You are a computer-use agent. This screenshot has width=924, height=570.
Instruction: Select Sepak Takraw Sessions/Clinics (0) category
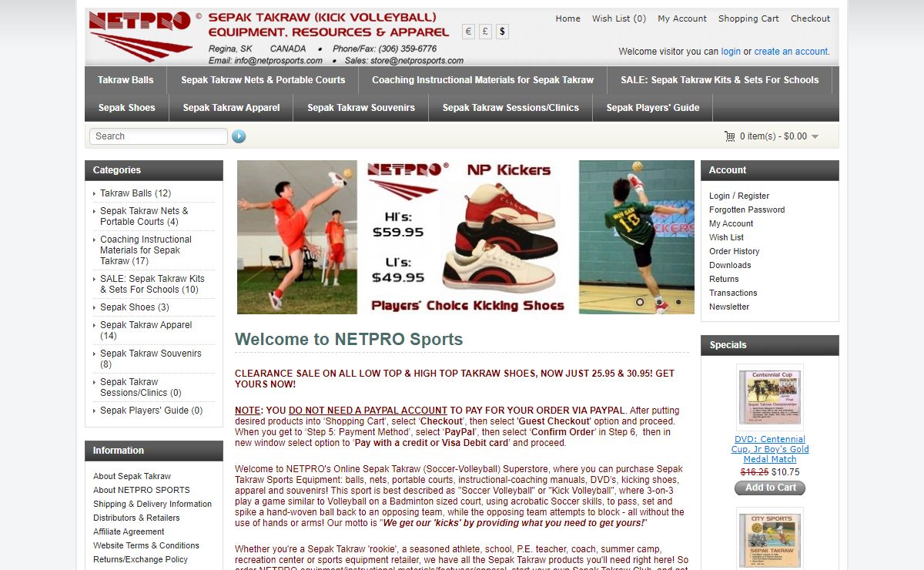[x=141, y=387]
